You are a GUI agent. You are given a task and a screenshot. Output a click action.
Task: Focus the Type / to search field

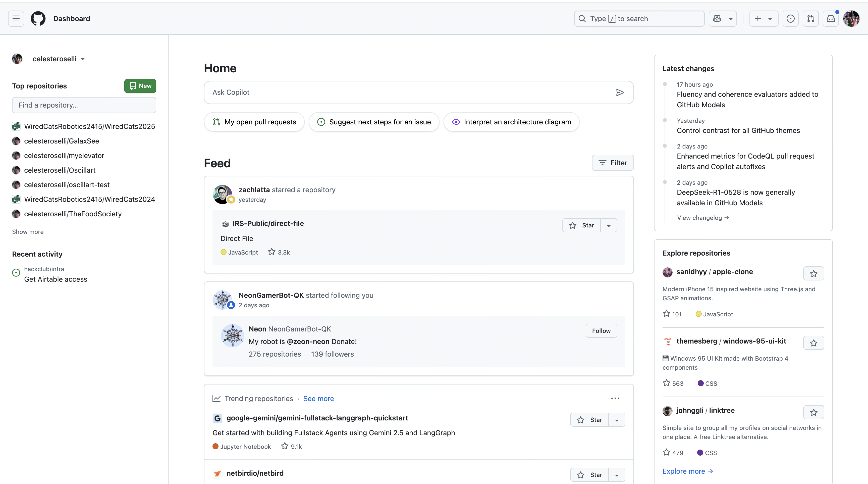[x=639, y=19]
